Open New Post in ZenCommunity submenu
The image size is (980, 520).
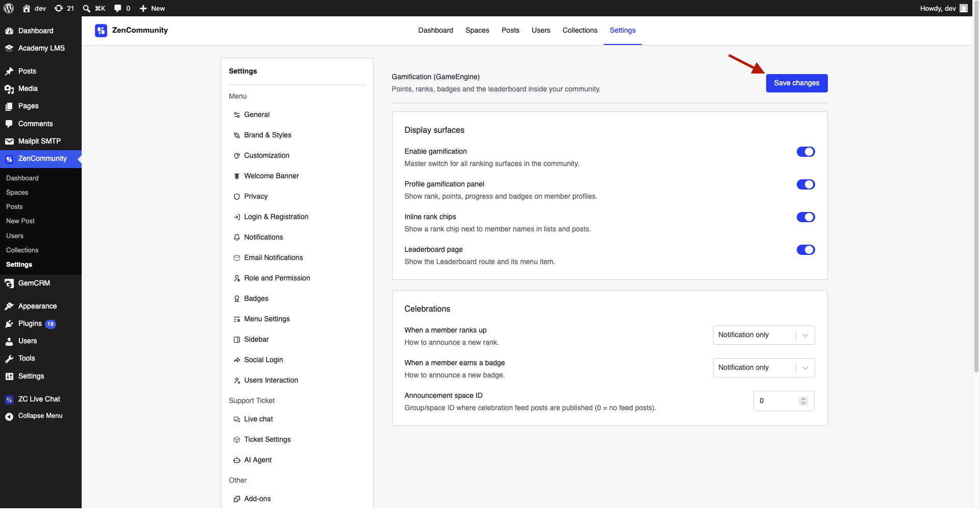coord(20,221)
